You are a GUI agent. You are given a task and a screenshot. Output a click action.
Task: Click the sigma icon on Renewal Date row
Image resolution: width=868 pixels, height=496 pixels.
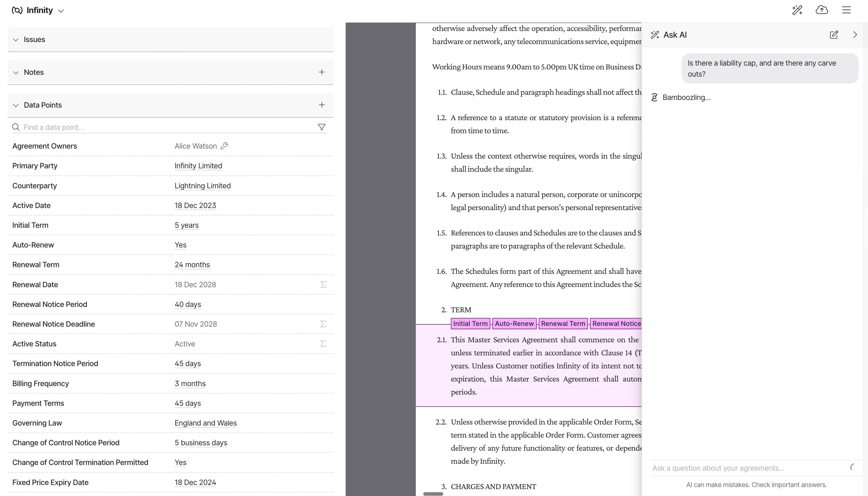click(323, 284)
